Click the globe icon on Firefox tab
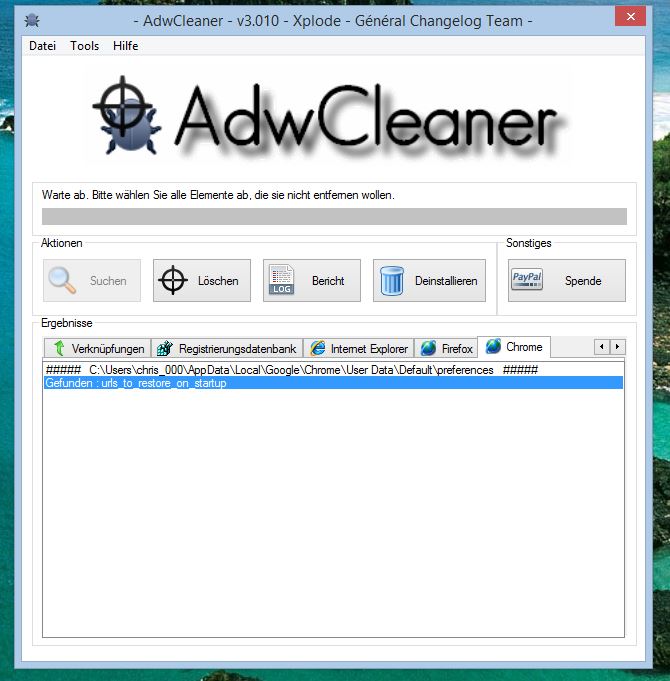This screenshot has height=681, width=670. click(428, 348)
